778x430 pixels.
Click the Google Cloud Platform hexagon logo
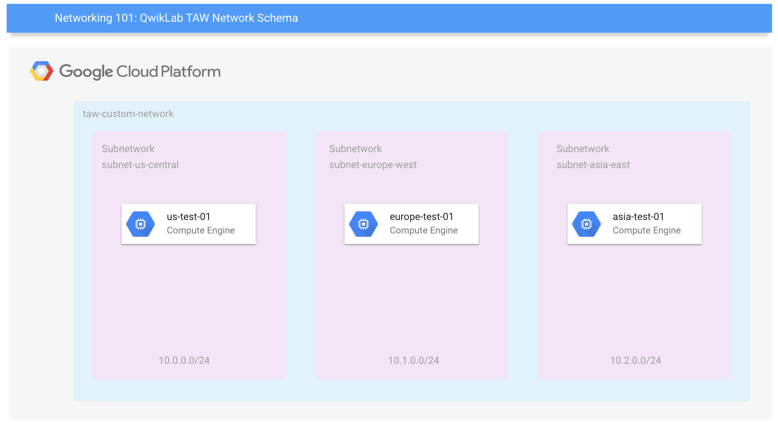(x=41, y=71)
